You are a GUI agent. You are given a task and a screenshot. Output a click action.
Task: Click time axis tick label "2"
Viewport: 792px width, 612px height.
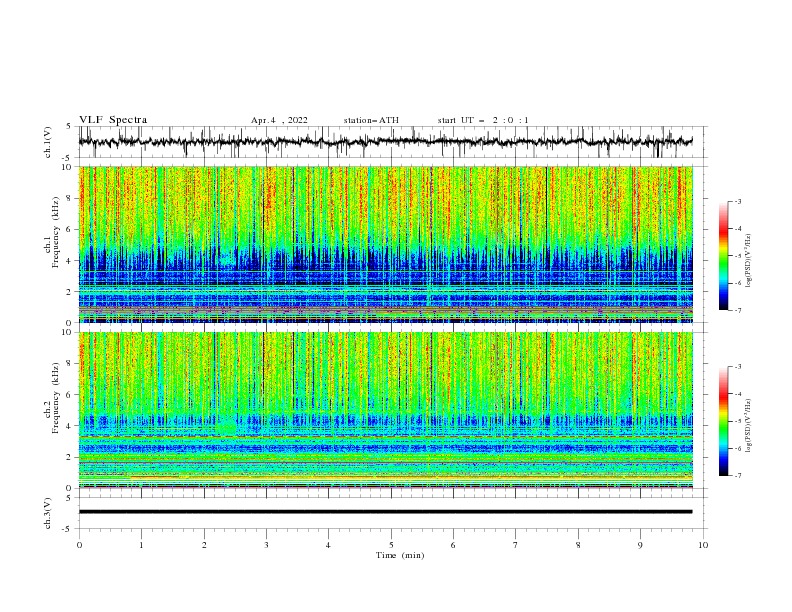point(204,545)
